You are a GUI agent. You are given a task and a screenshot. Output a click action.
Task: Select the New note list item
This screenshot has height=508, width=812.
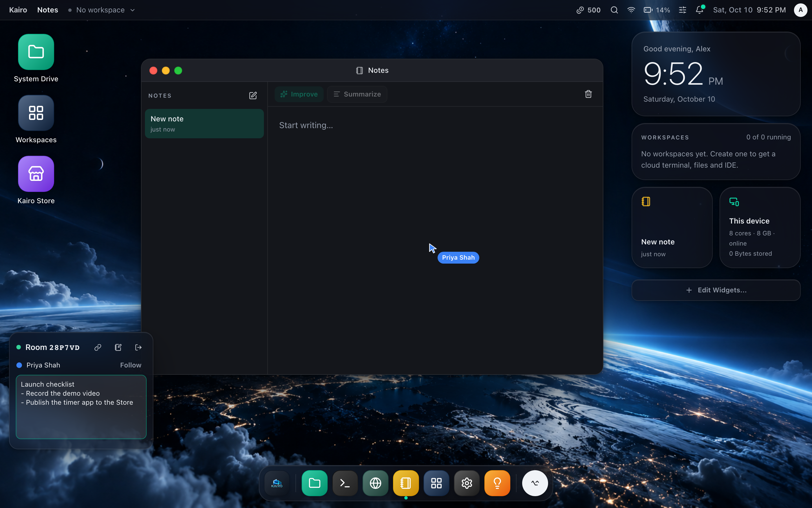click(x=204, y=124)
